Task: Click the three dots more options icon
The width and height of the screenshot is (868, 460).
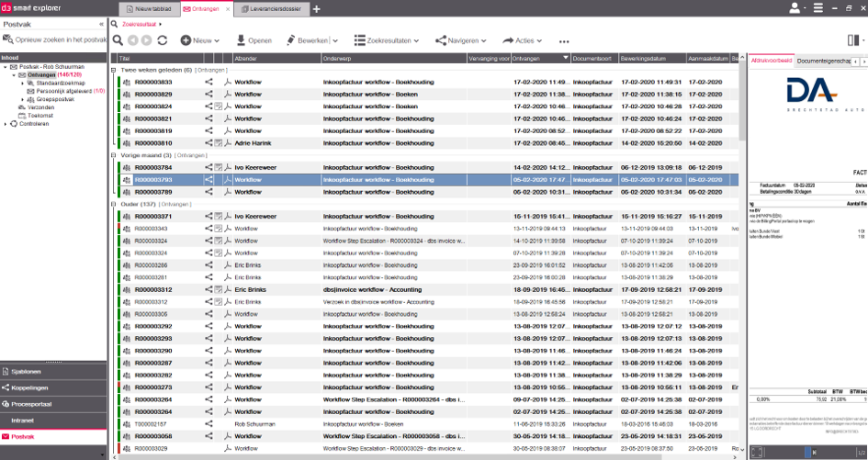Action: click(564, 41)
